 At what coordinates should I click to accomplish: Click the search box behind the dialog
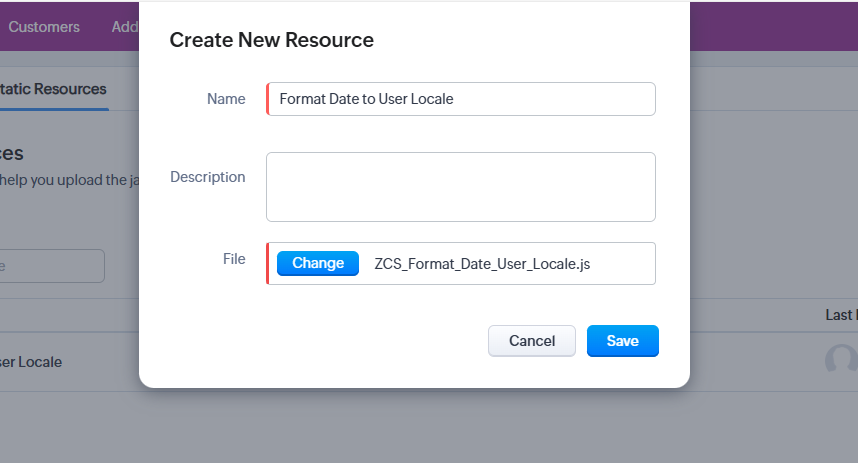[x=52, y=266]
